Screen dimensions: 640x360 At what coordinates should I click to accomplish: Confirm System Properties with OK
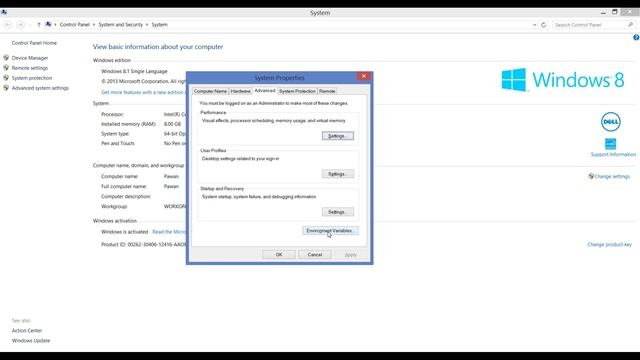pyautogui.click(x=279, y=254)
